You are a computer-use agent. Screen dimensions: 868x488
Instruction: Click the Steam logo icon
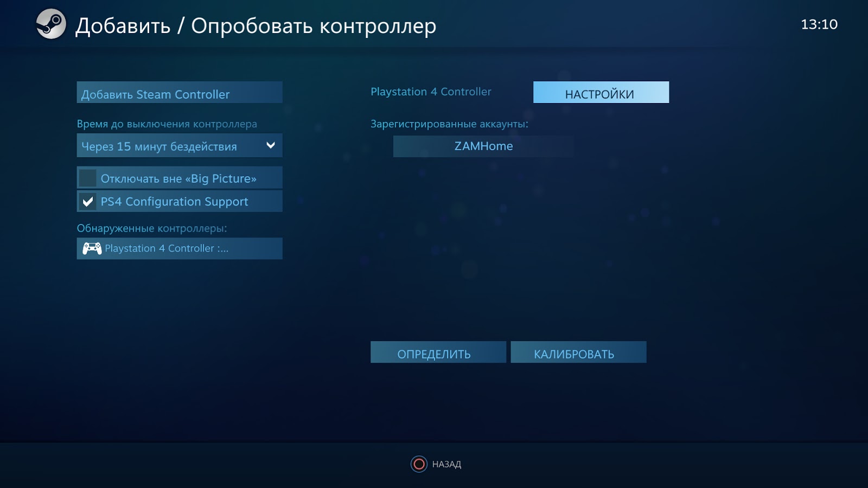[51, 24]
